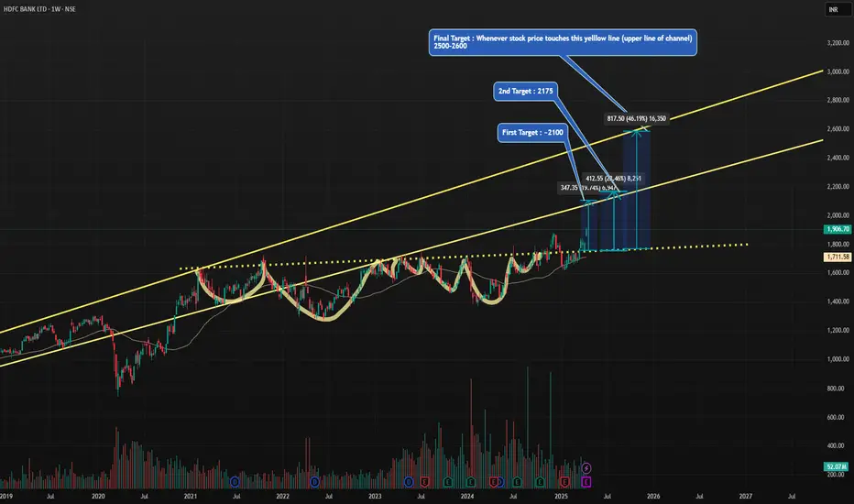The image size is (854, 504).
Task: Select the '2nd Target : 2175' callout
Action: pyautogui.click(x=526, y=91)
